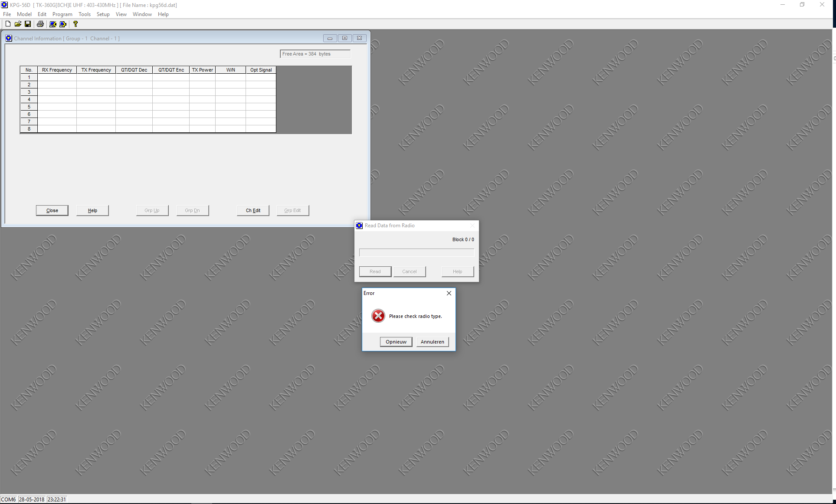Click the Opt Signal column header
Screen dimensions: 836x504
261,70
